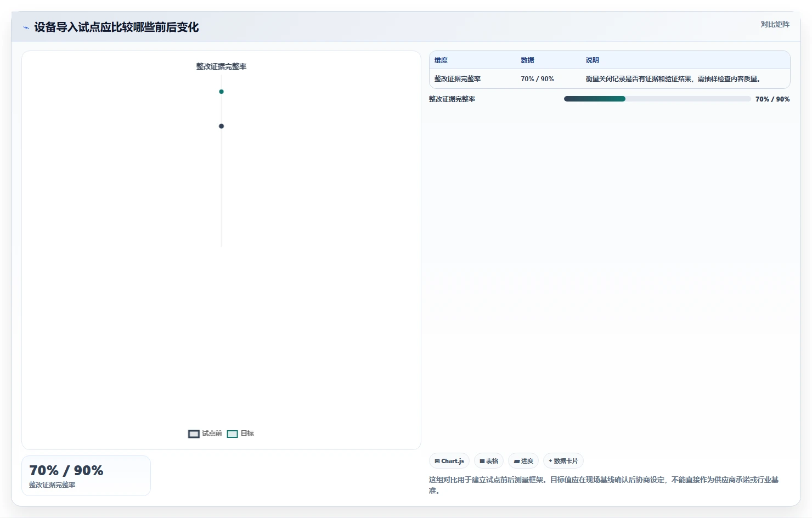This screenshot has width=812, height=518.
Task: Toggle the 目标 legend swatch
Action: coord(233,433)
